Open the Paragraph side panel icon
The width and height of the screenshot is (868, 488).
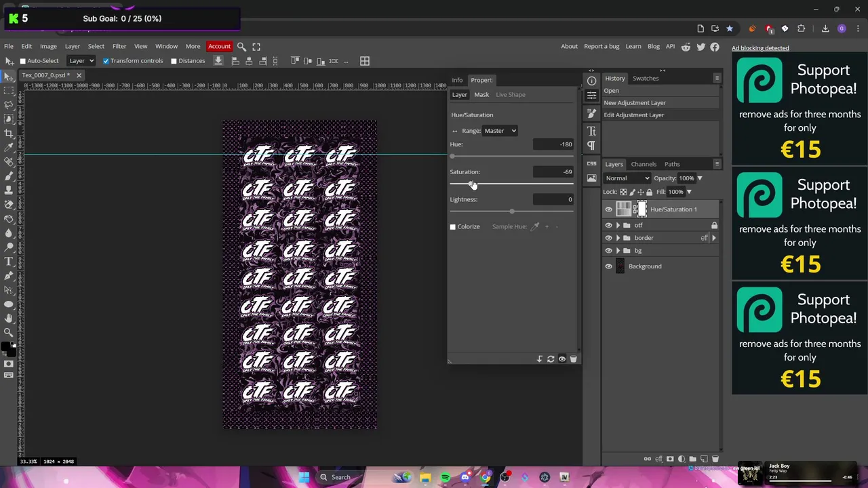click(x=591, y=145)
